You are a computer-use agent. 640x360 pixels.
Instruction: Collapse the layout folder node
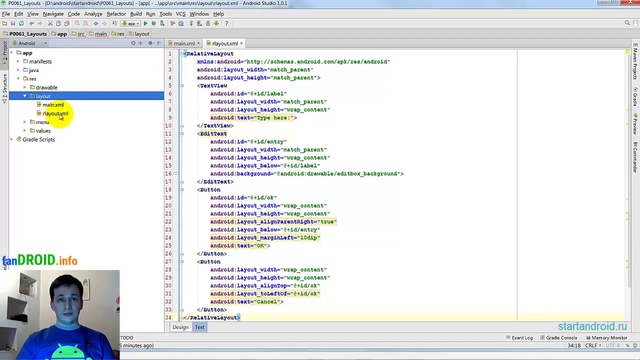[x=25, y=96]
